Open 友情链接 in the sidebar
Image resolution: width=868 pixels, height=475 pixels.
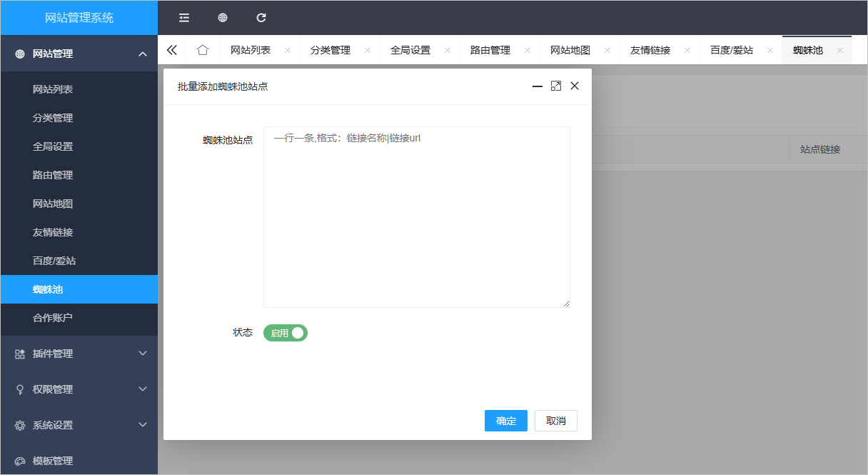79,232
